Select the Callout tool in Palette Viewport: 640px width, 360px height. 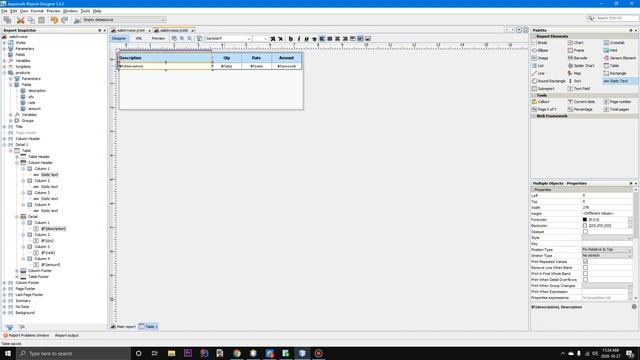coord(541,102)
